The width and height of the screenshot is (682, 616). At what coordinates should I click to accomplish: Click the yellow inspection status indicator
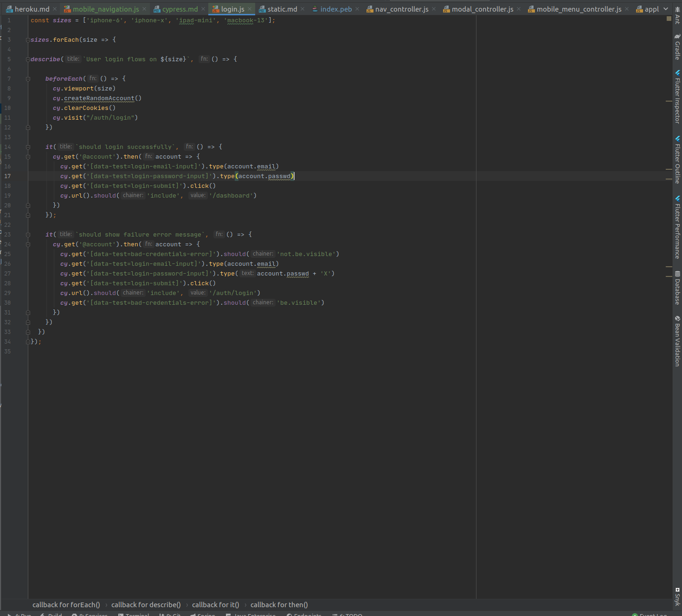[669, 19]
